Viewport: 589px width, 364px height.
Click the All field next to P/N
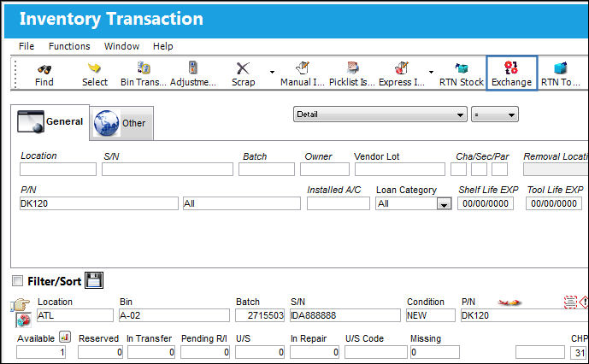coord(242,203)
